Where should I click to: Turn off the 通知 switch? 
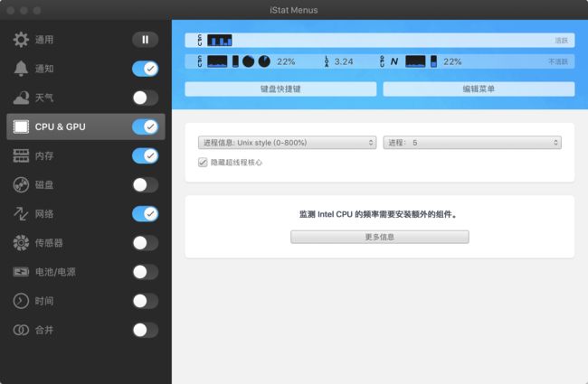[x=145, y=69]
